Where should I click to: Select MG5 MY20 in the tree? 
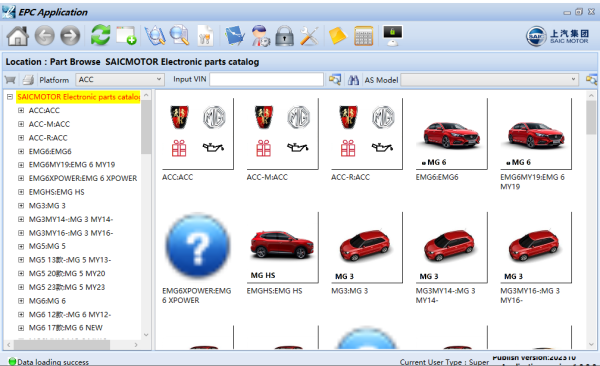67,273
